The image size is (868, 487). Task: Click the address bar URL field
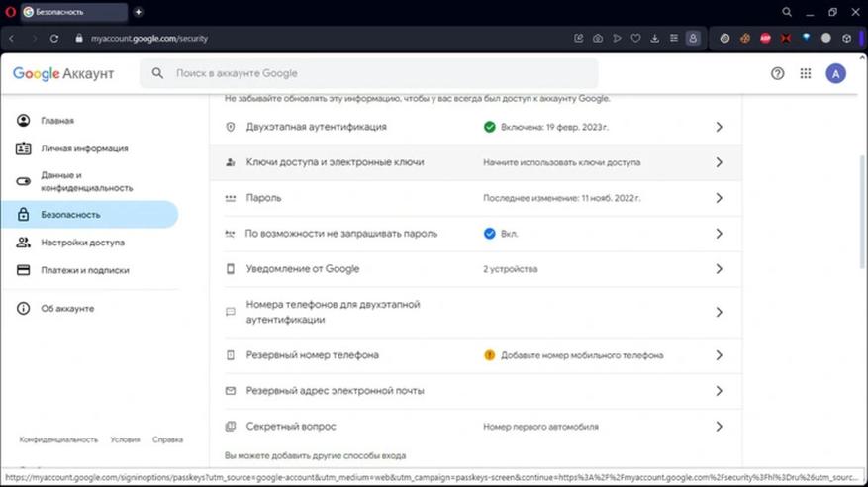click(x=149, y=39)
